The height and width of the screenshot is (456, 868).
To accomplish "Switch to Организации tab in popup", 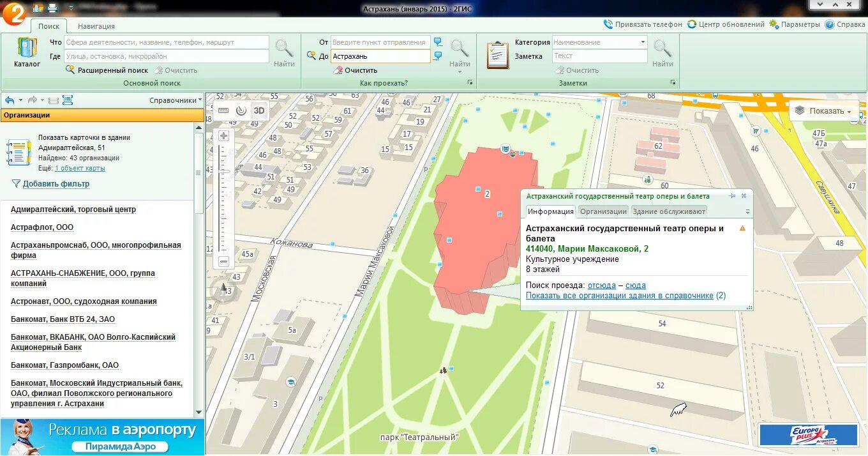I will [x=603, y=211].
